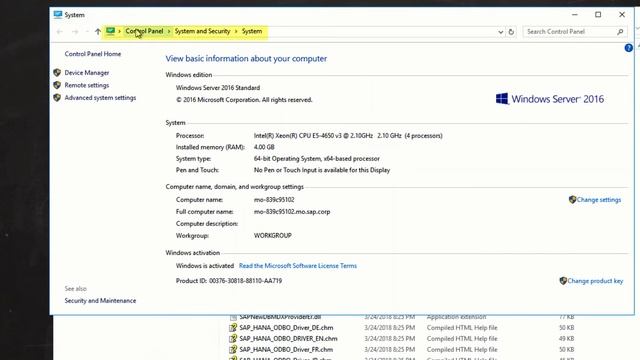Click the shield icon beside Remote settings
The height and width of the screenshot is (360, 640).
point(57,85)
